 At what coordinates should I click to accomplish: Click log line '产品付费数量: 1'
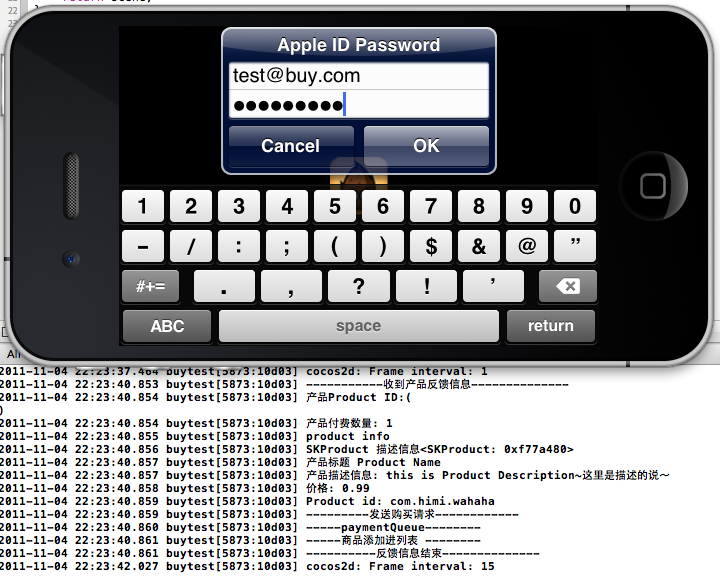tap(349, 423)
